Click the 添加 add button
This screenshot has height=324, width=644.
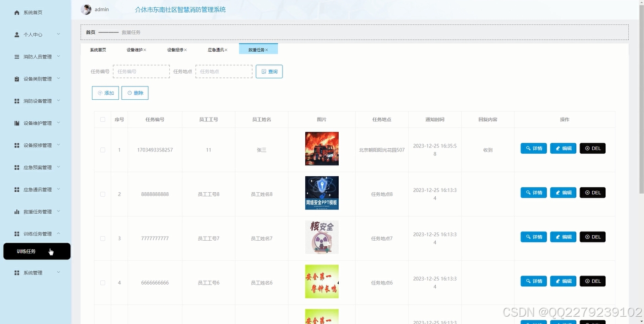point(105,92)
